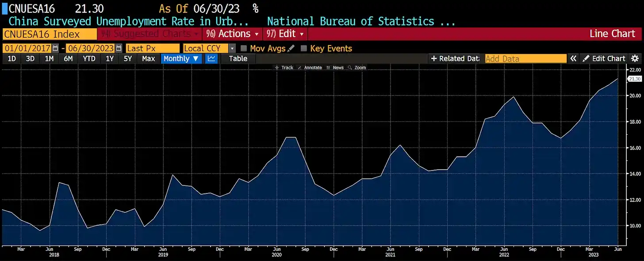Switch to the Table view
644x261 pixels.
(x=238, y=59)
